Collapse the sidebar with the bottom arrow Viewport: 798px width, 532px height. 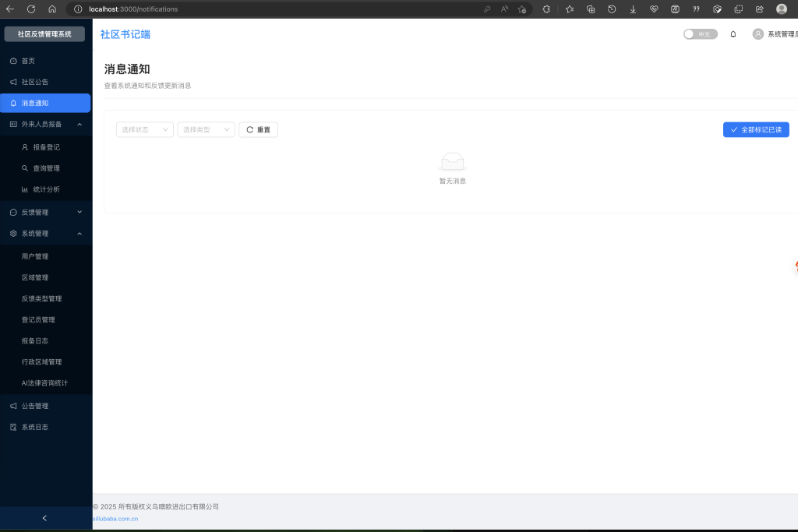[x=44, y=518]
